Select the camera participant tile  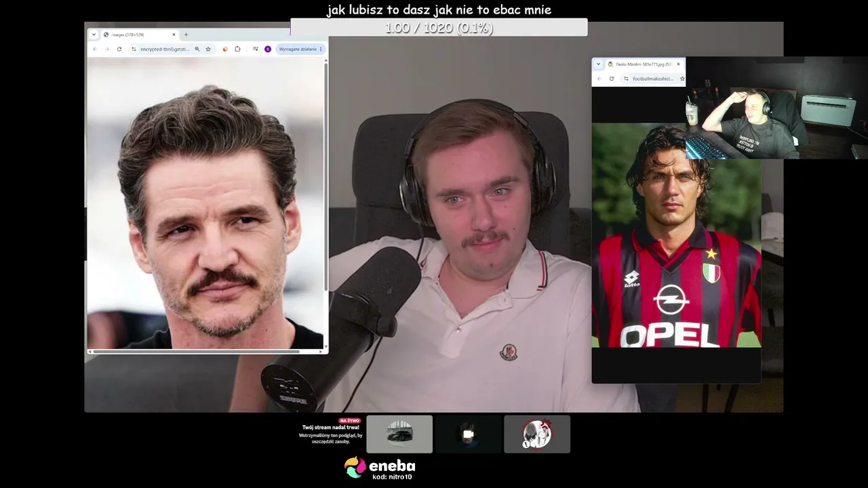tap(468, 434)
